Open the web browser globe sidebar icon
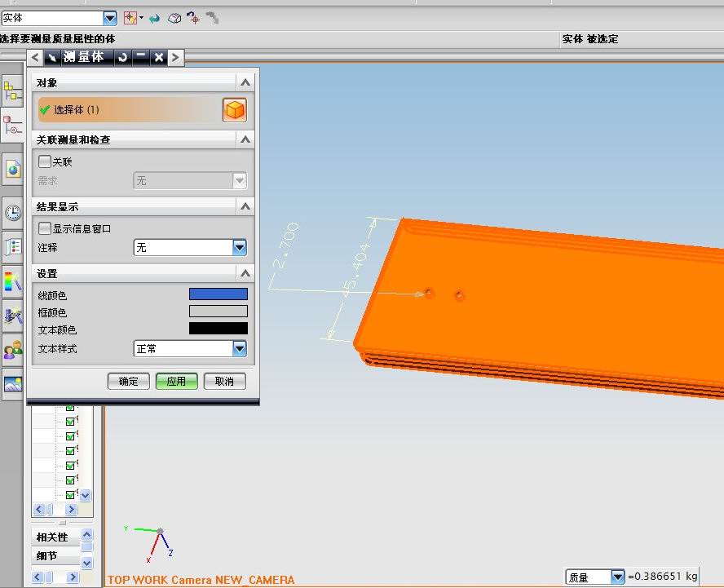This screenshot has height=588, width=724. [x=13, y=169]
